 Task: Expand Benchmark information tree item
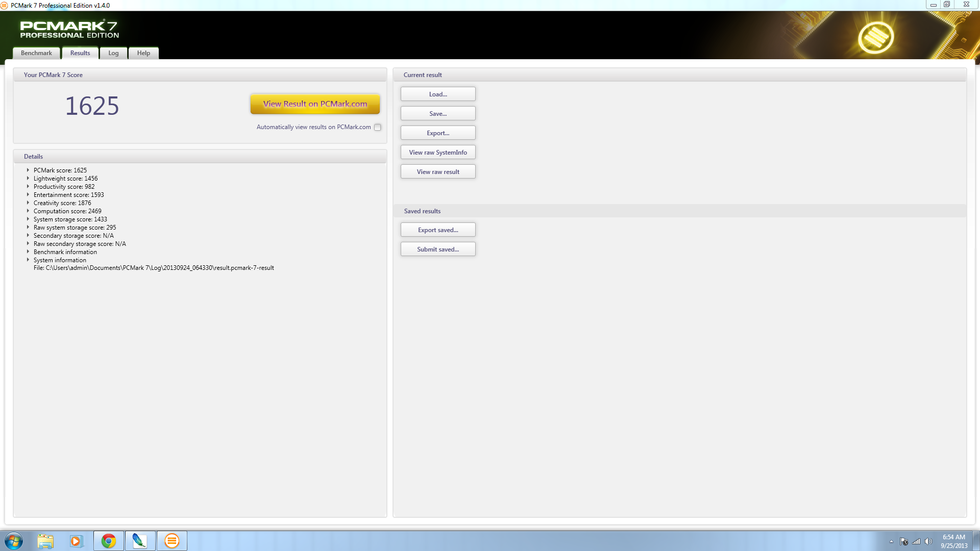[28, 252]
